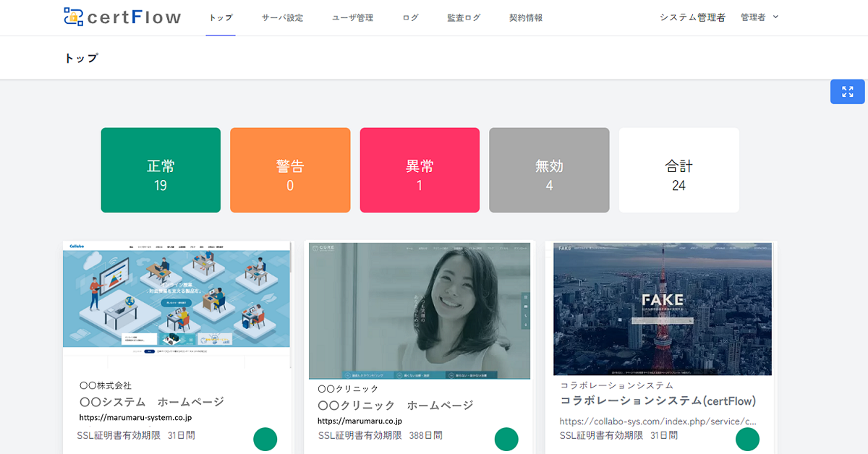Expand the 管理者 dropdown chevron
Viewport: 868px width, 454px height.
(x=776, y=17)
